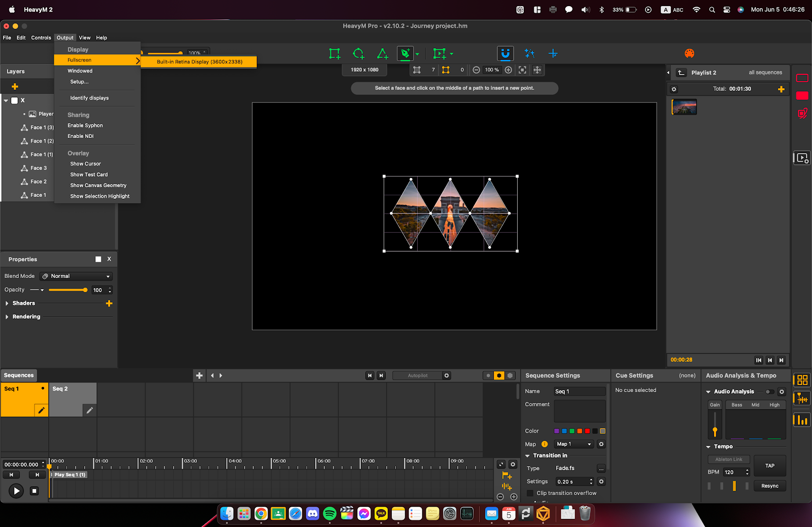Collapse the X layer group
Screen dimensions: 812x527
tap(6, 100)
